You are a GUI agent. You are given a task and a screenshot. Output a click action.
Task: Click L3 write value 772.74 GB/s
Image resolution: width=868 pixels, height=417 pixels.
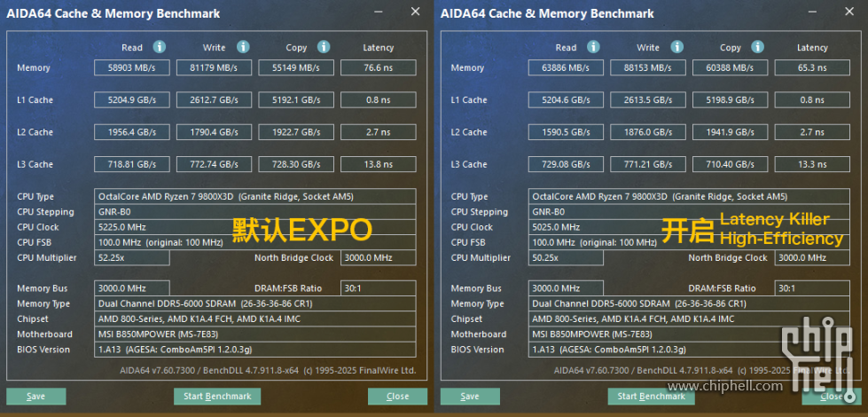(x=214, y=164)
